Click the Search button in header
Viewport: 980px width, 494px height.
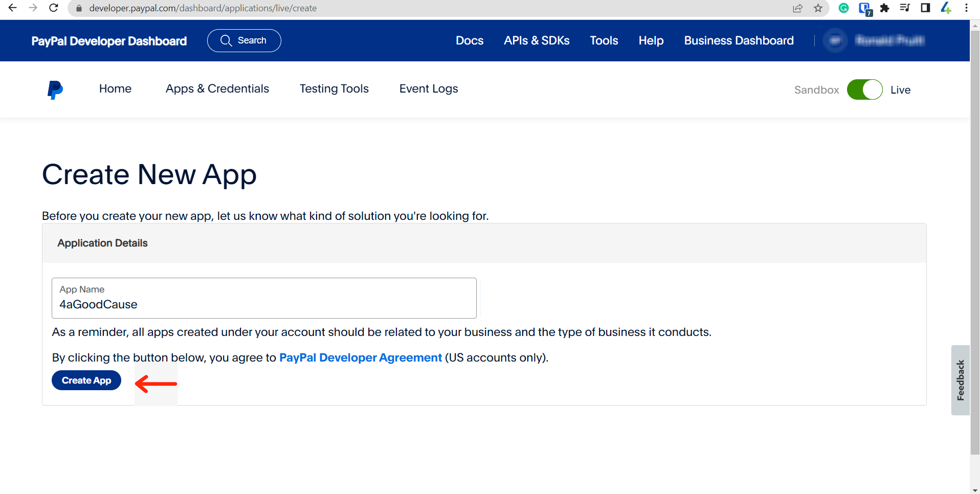tap(244, 40)
